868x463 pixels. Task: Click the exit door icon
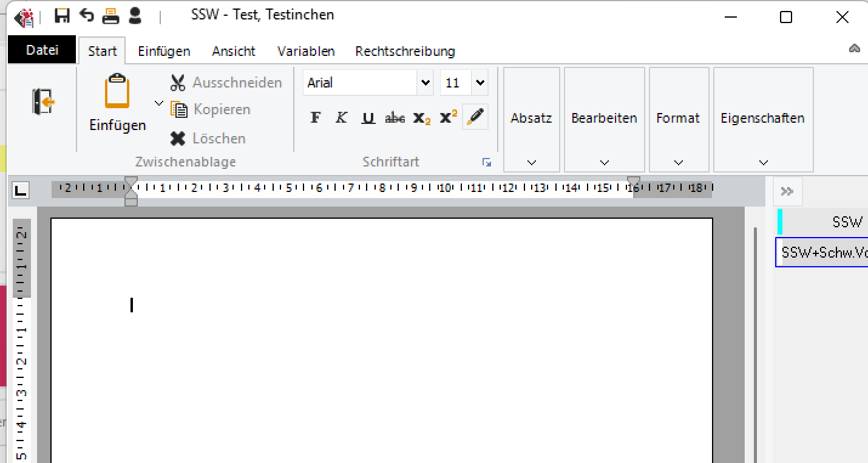[43, 101]
